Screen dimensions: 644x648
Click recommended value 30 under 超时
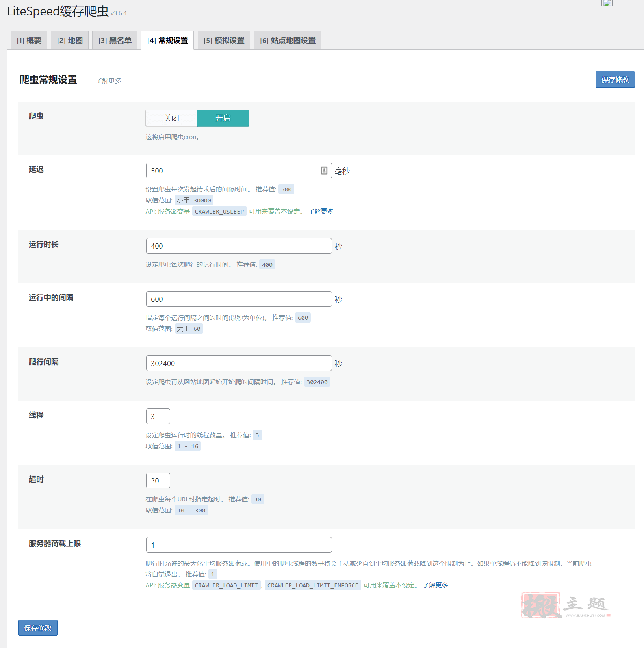[x=258, y=499]
